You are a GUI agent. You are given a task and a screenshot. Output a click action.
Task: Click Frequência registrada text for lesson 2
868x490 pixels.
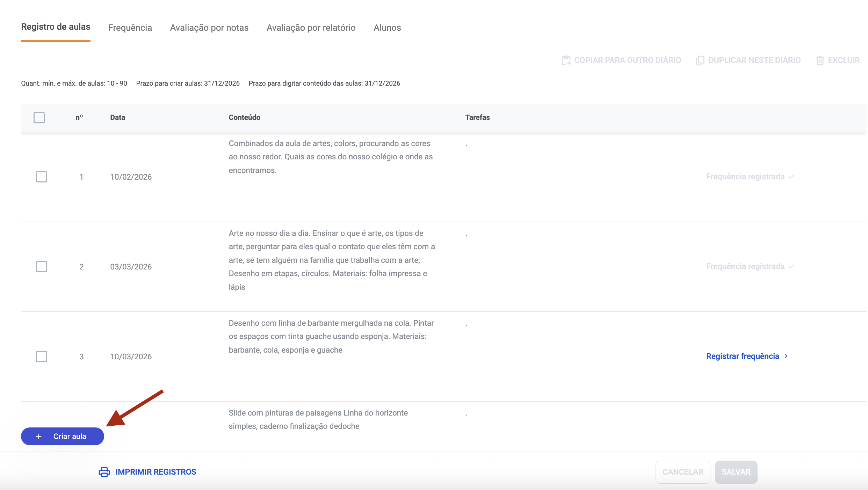(745, 266)
